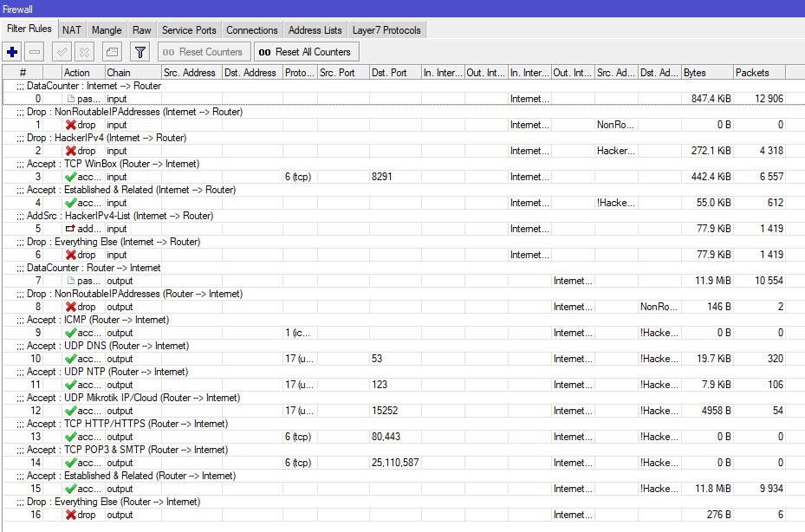805x532 pixels.
Task: Click Dst. Port value 80,443
Action: (386, 437)
